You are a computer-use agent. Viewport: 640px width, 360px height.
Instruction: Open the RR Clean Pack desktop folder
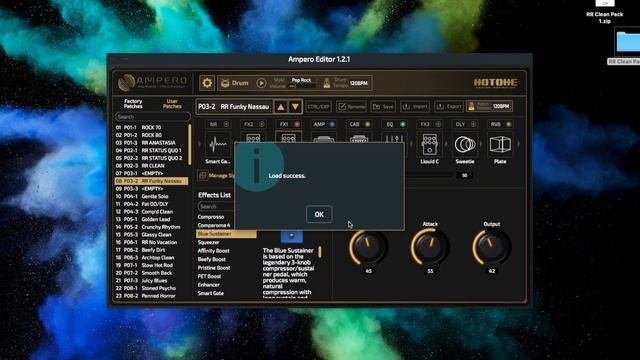(627, 47)
